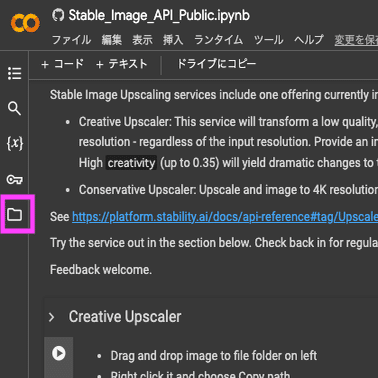Click the Feedback welcome. text
Viewport: 378px width, 378px height.
click(x=101, y=269)
